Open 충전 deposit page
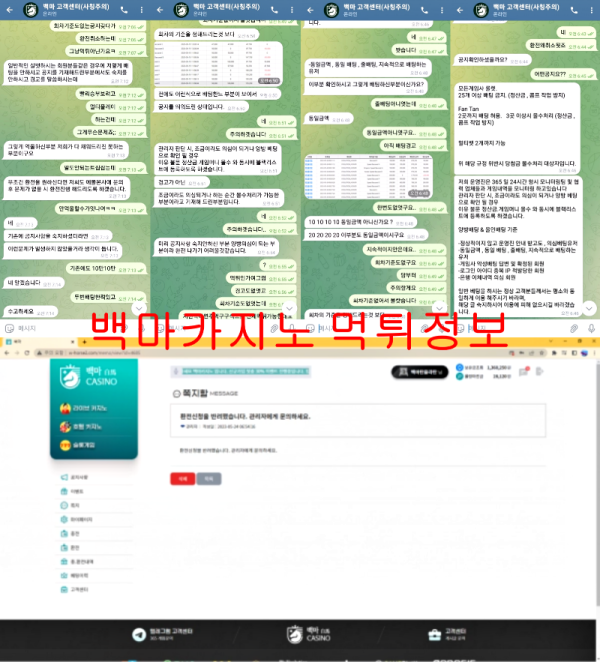This screenshot has width=600, height=662. pos(70,534)
